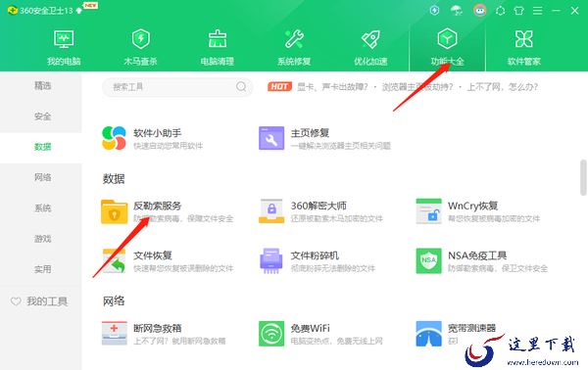This screenshot has height=370, width=588.
Task: Click the umbrella icon in title bar
Action: click(x=457, y=11)
